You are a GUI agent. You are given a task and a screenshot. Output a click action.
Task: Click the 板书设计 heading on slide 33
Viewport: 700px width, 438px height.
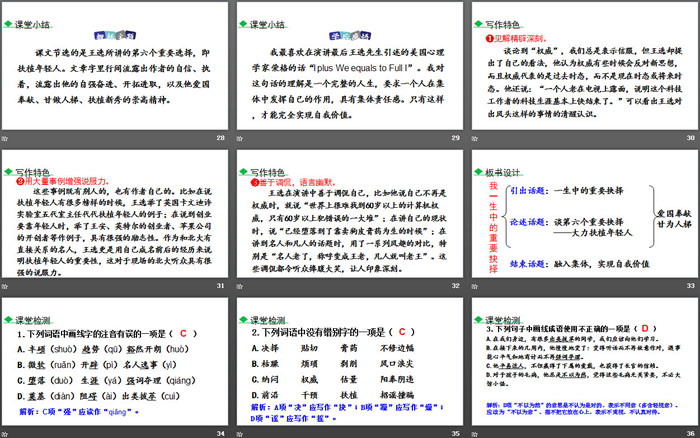click(x=503, y=172)
